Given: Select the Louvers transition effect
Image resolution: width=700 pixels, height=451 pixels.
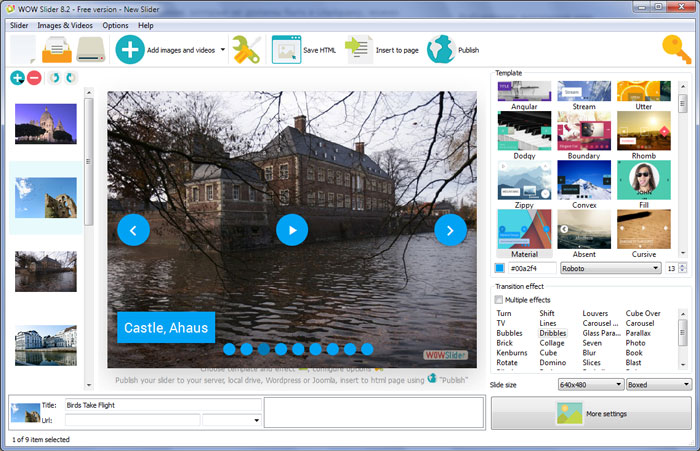Looking at the screenshot, I should (x=595, y=313).
